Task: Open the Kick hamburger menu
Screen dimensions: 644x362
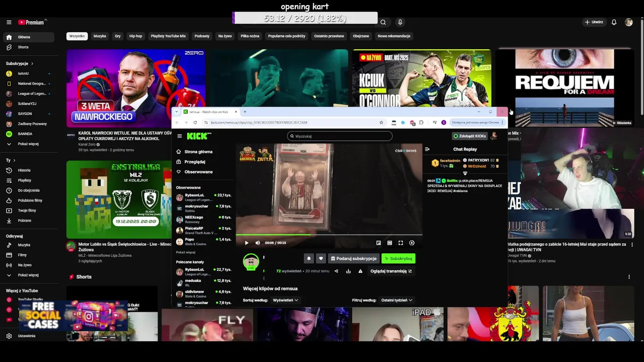Action: click(x=180, y=136)
